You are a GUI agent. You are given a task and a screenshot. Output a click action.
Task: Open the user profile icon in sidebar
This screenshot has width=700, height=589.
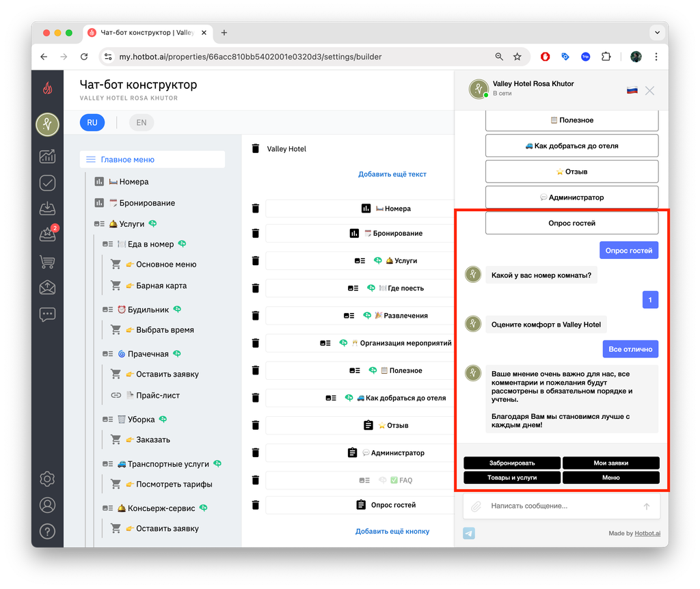point(47,505)
